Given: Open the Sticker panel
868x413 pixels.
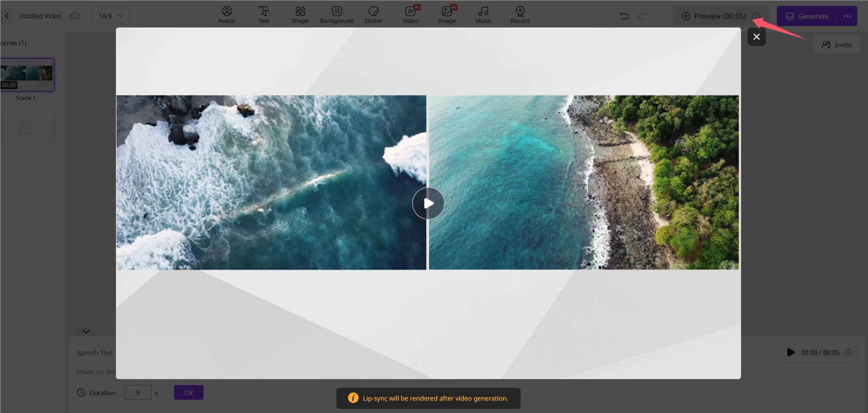Looking at the screenshot, I should pyautogui.click(x=374, y=14).
